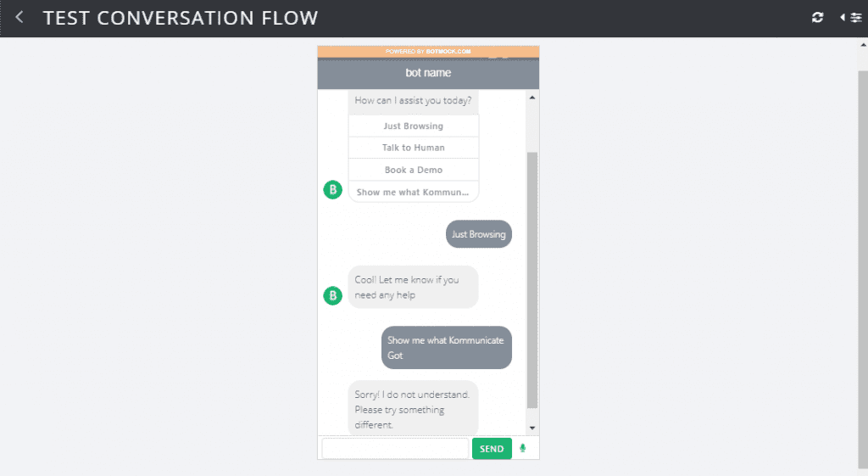868x476 pixels.
Task: Click chat scrollbar up arrow
Action: (x=532, y=98)
